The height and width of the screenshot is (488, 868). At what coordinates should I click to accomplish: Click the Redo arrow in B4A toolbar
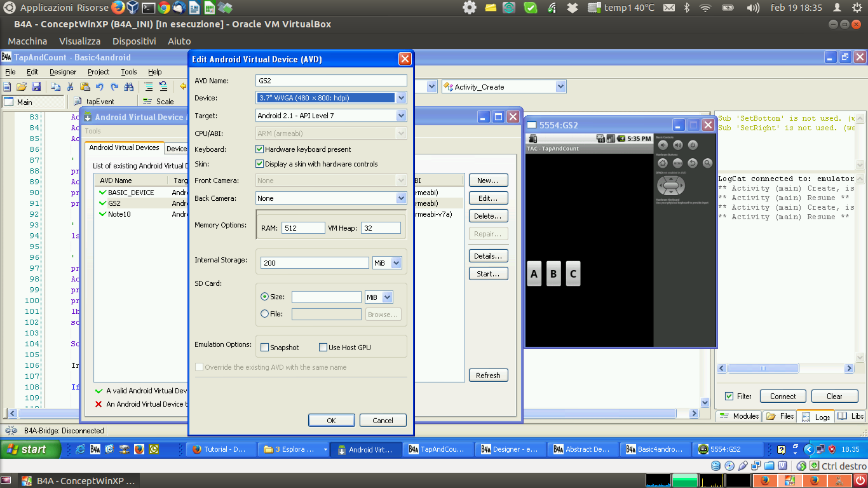coord(114,86)
